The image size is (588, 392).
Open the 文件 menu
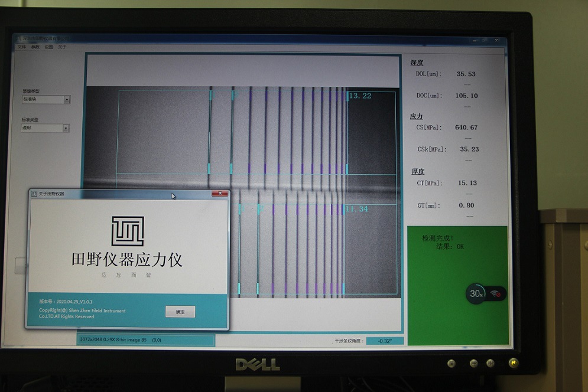(22, 45)
